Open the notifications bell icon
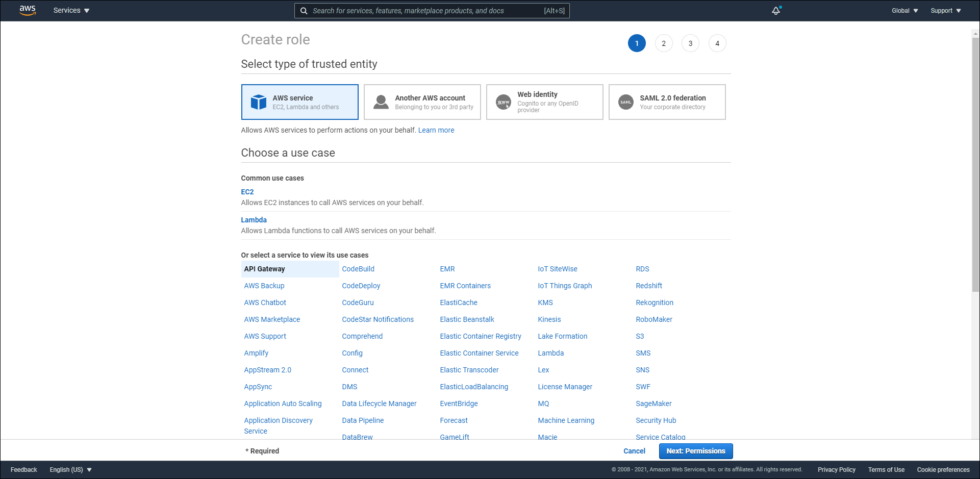 pos(776,10)
